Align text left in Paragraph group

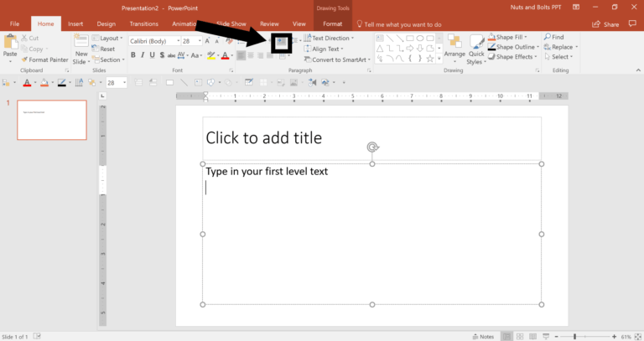tap(241, 55)
